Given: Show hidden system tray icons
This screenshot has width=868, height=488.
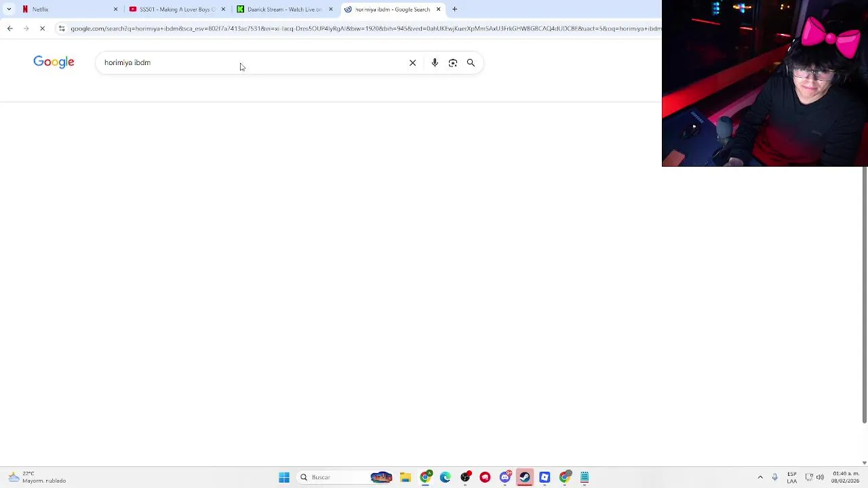Looking at the screenshot, I should pos(760,477).
